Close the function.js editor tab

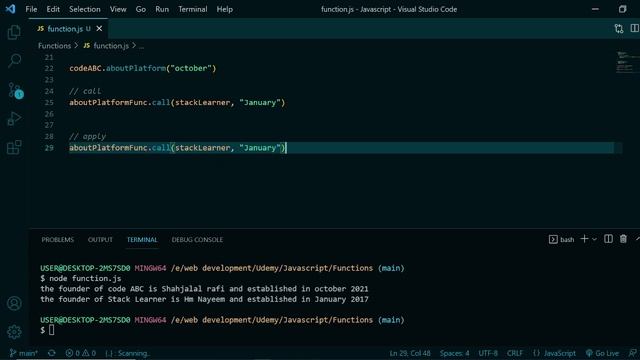click(99, 29)
